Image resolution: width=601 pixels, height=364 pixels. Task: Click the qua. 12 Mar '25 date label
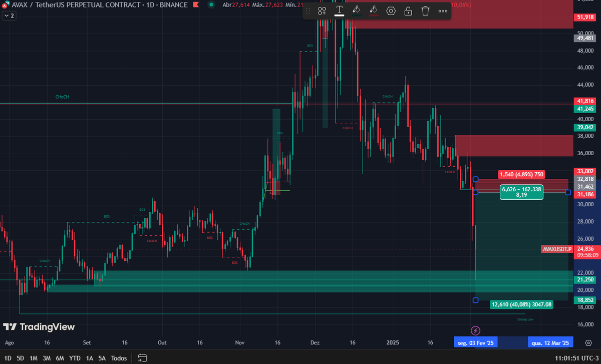click(550, 343)
